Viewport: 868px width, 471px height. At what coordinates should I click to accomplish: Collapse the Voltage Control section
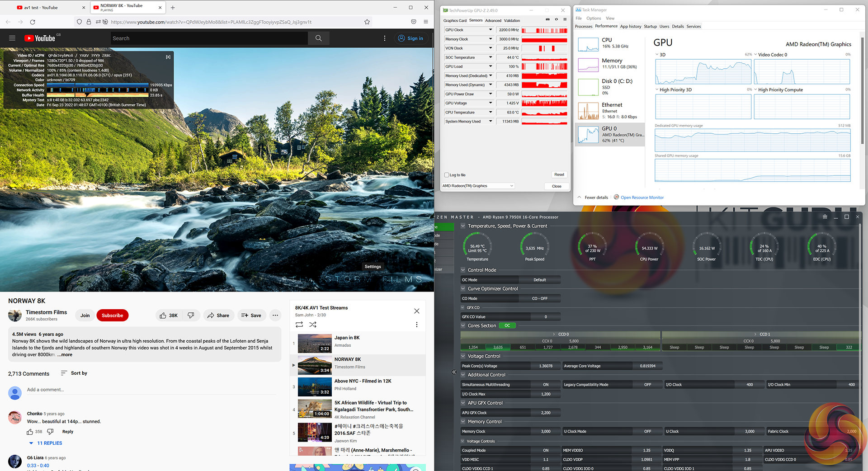[x=463, y=356]
